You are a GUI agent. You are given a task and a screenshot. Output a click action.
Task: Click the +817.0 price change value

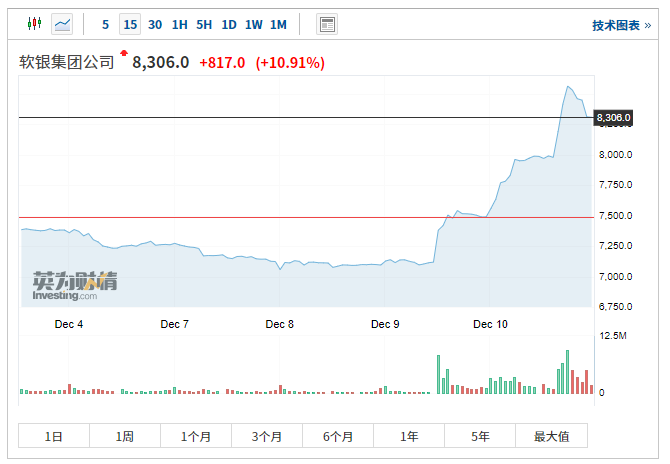(x=222, y=63)
